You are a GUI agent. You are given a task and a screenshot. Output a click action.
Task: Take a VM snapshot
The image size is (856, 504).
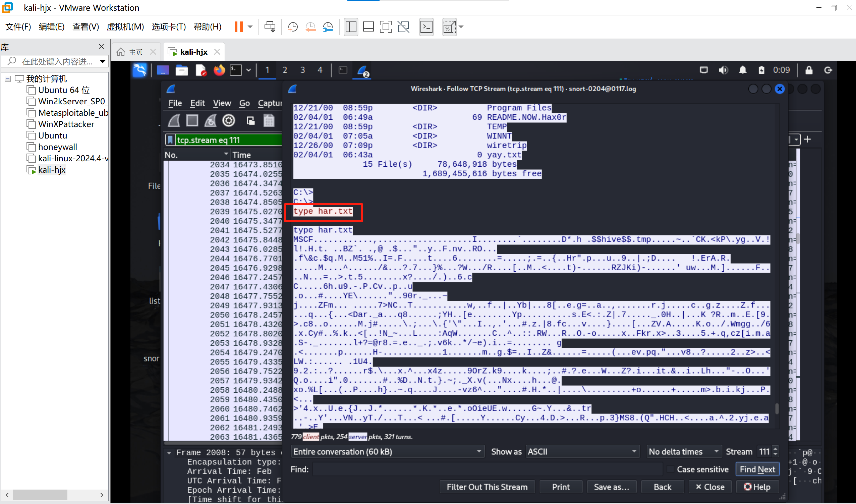point(292,27)
